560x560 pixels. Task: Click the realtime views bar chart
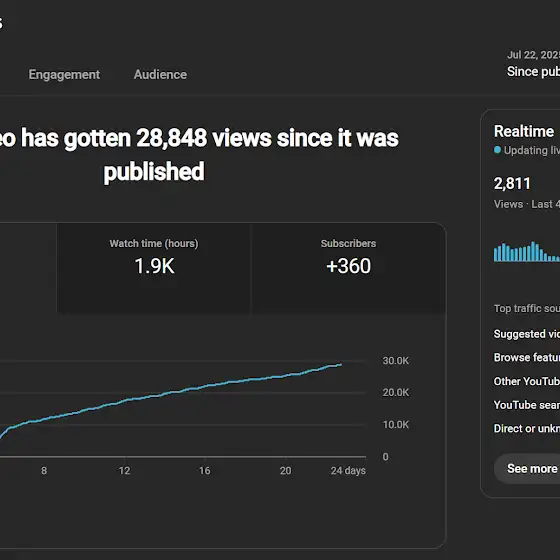527,252
